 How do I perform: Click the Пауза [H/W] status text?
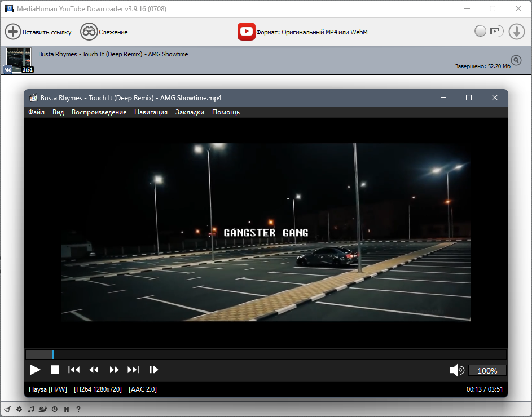point(48,389)
